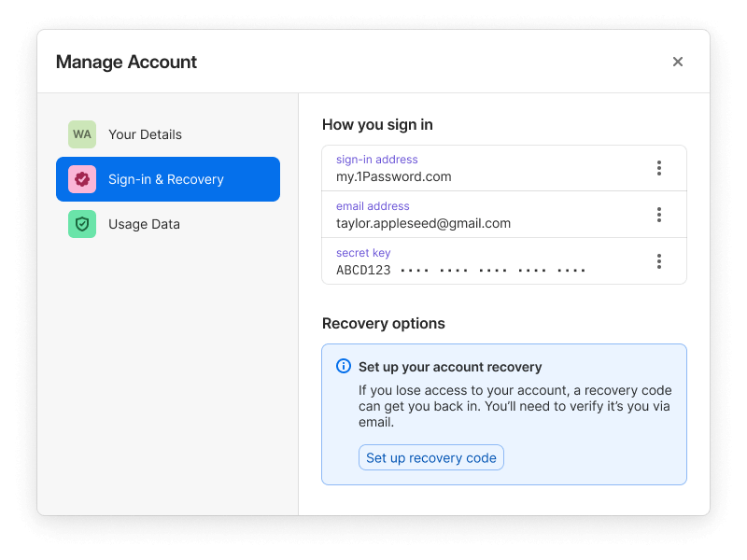Viewport: 747px width, 560px height.
Task: Go to the Usage Data section
Action: [x=144, y=224]
